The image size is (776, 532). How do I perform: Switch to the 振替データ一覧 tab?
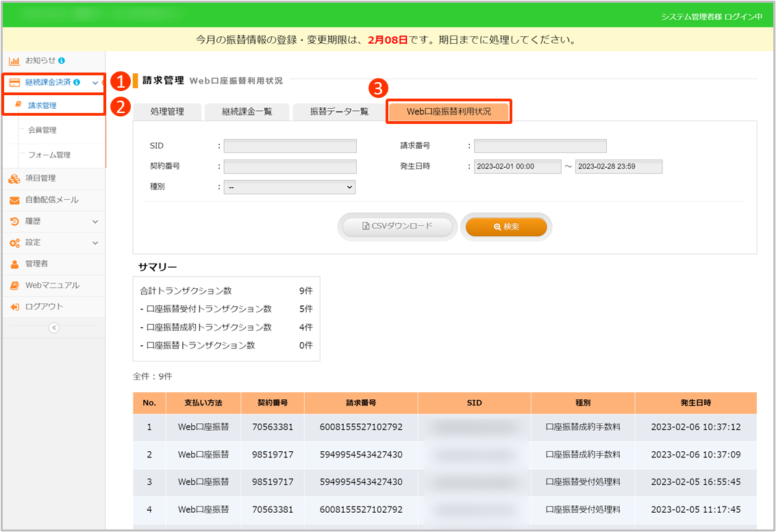point(339,112)
